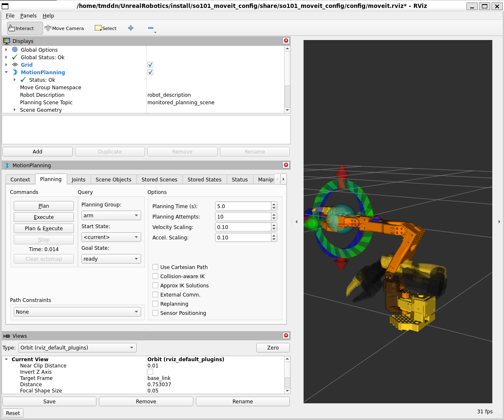The image size is (504, 420).
Task: Click the Execute button
Action: pyautogui.click(x=44, y=217)
